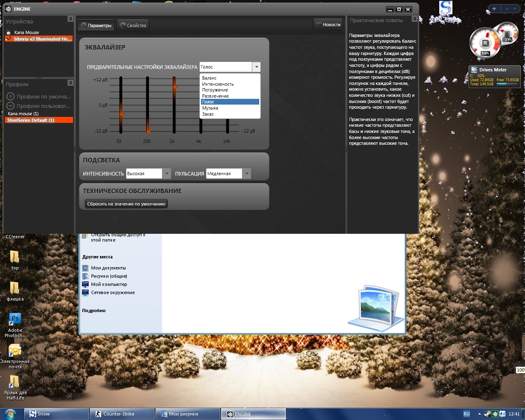
Task: Click Сетевое окружение icon in folder sidebar
Action: click(x=85, y=292)
